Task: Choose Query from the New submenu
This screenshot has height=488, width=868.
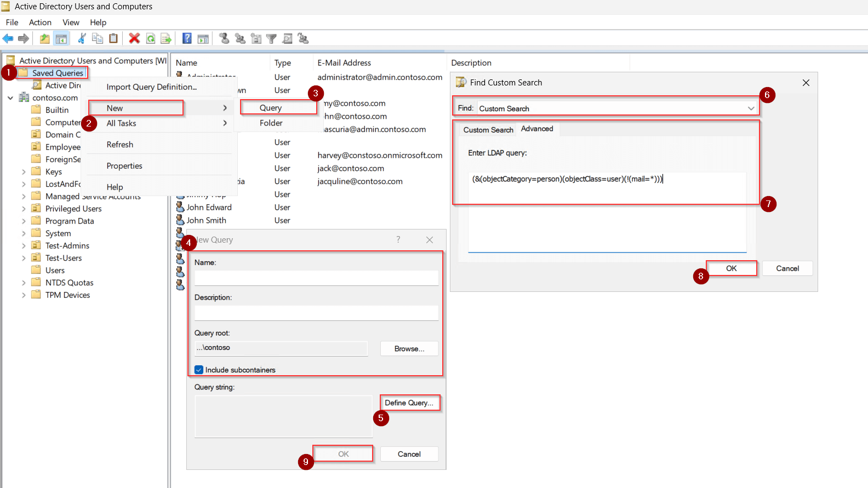Action: (278, 108)
